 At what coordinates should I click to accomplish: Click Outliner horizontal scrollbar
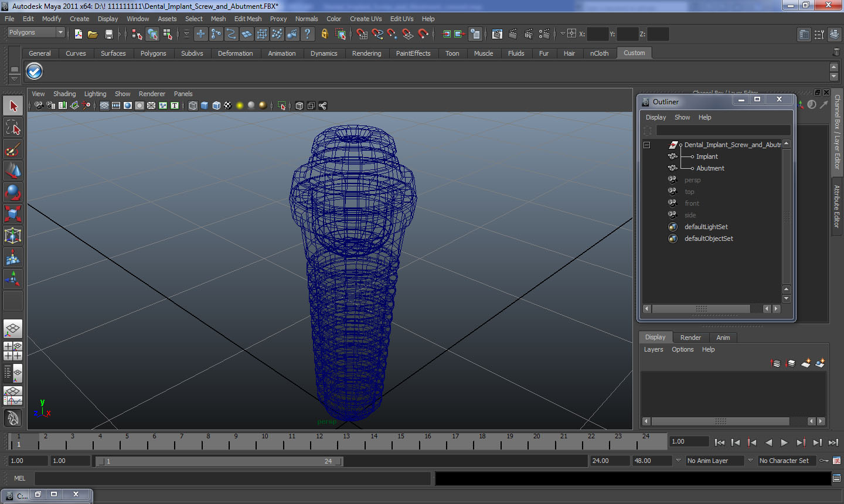[700, 309]
